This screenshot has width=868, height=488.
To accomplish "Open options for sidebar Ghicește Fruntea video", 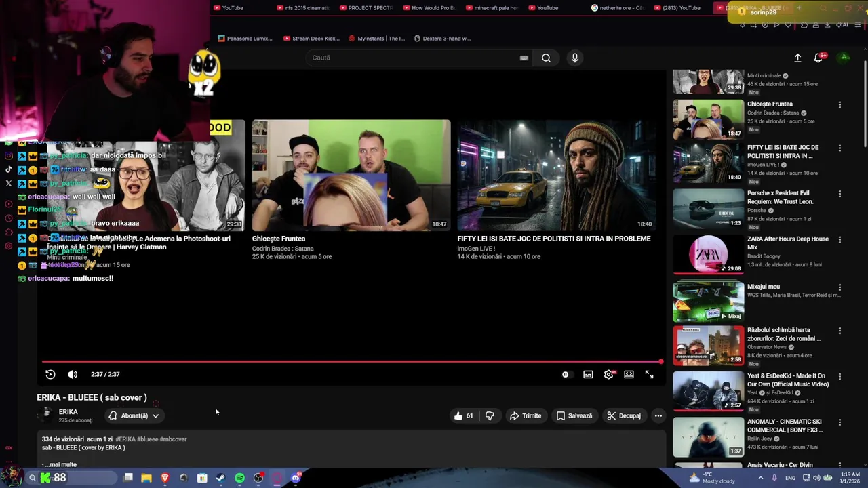I will [840, 105].
